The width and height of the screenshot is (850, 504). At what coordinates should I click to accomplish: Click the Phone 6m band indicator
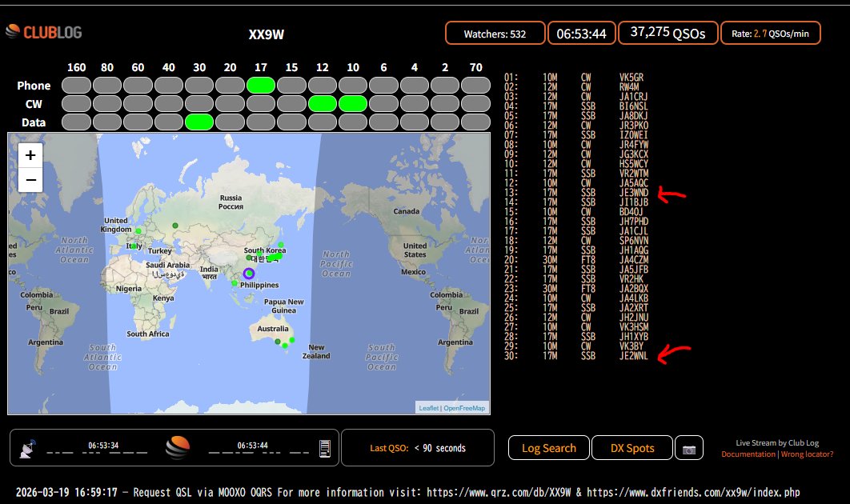pos(384,85)
